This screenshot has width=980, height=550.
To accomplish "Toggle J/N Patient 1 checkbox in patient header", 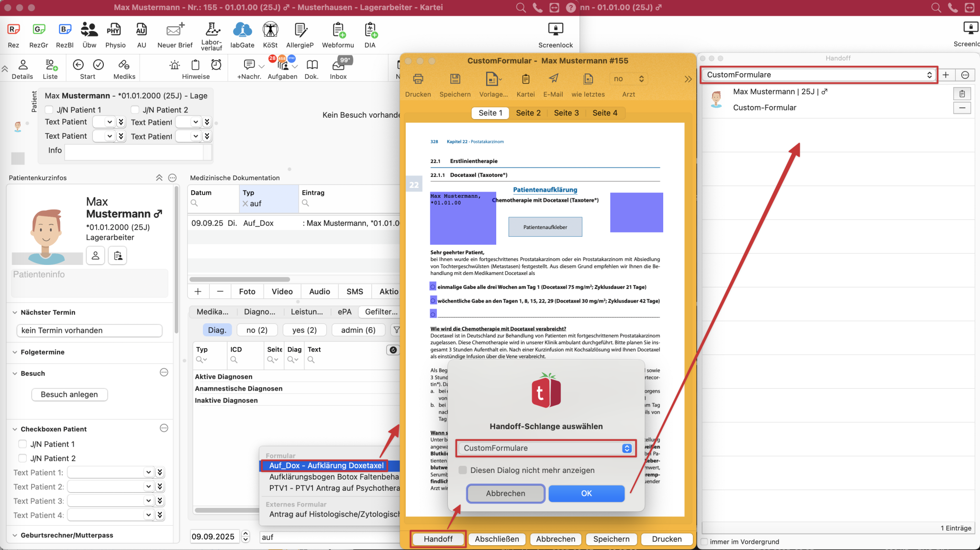I will [x=49, y=110].
